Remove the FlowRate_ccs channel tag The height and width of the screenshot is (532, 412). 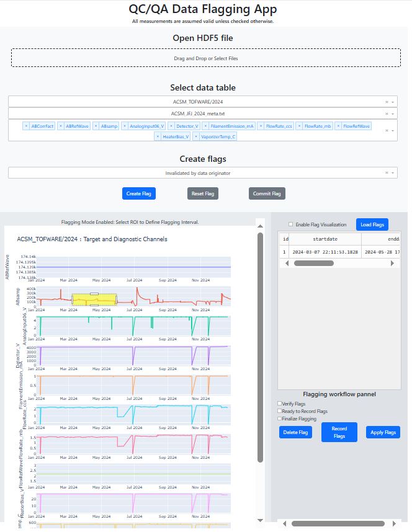click(262, 126)
